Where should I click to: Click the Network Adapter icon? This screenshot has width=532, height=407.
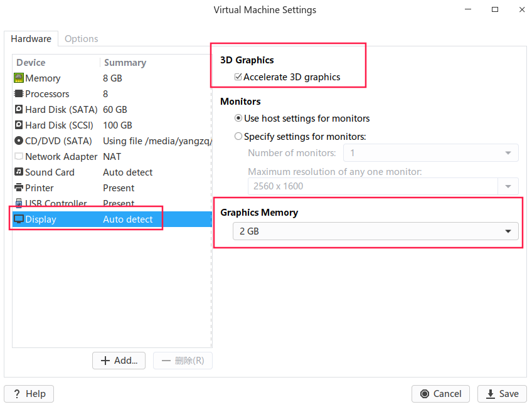tap(19, 157)
